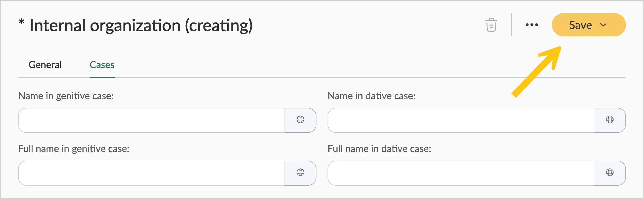Click the yellow arrow pointing at Save
Screen dimensions: 644x199
[x=536, y=72]
